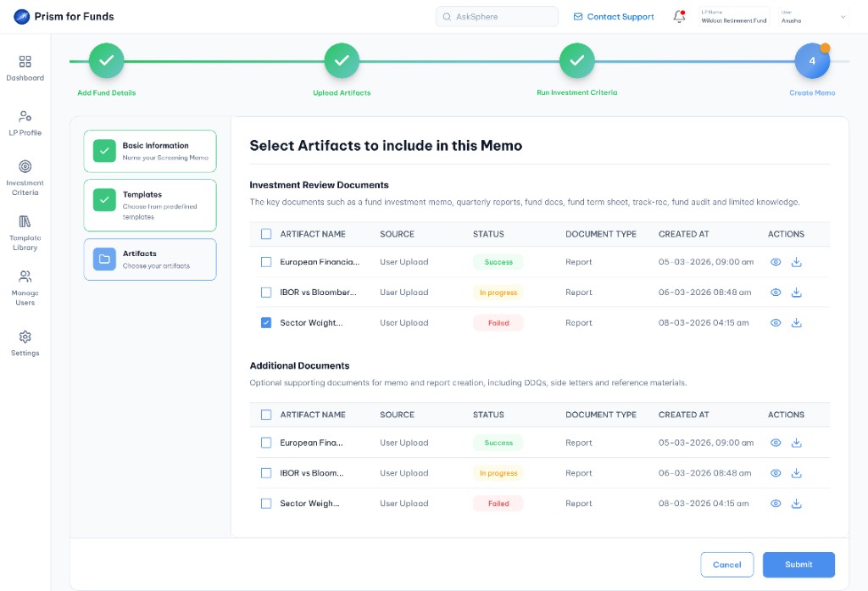Screen dimensions: 868x591
Task: Download Sector Weight... in Investment Review Documents
Action: coord(797,323)
